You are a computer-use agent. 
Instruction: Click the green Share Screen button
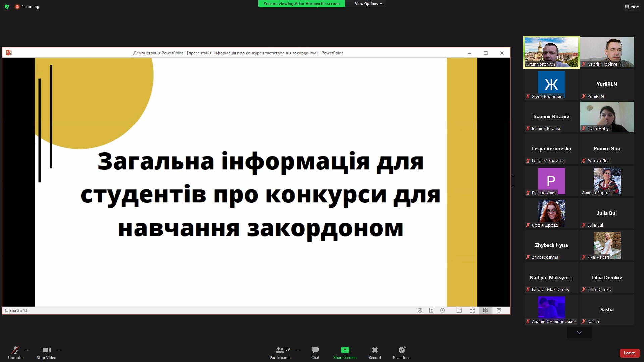pos(344,353)
